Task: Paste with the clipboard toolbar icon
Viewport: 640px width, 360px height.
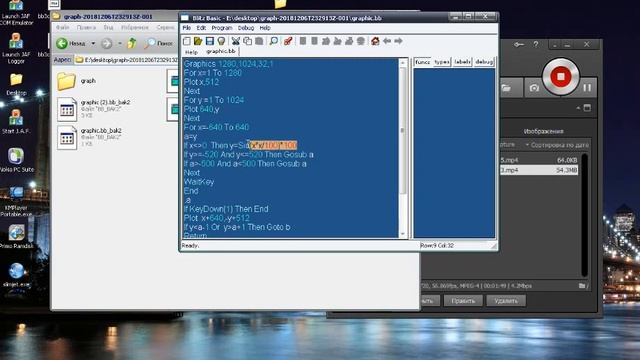Action: 259,41
